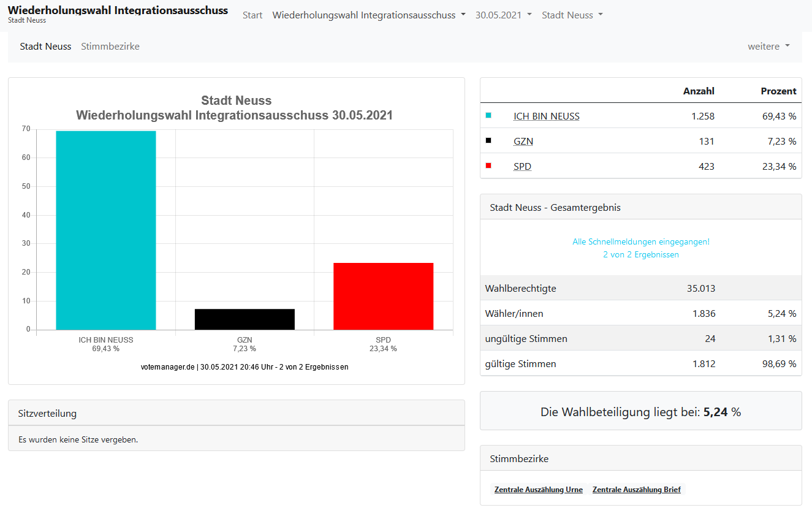Click the Prozent column header
812x524 pixels.
pos(778,91)
